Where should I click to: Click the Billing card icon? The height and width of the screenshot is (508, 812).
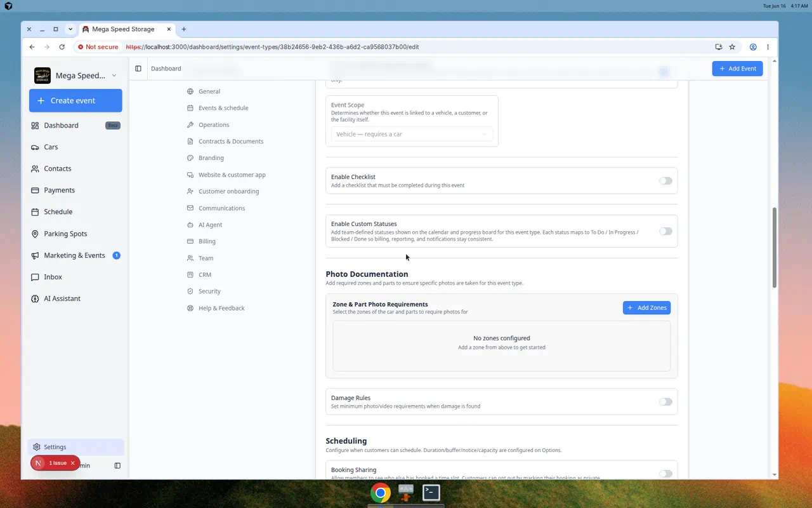pyautogui.click(x=190, y=241)
